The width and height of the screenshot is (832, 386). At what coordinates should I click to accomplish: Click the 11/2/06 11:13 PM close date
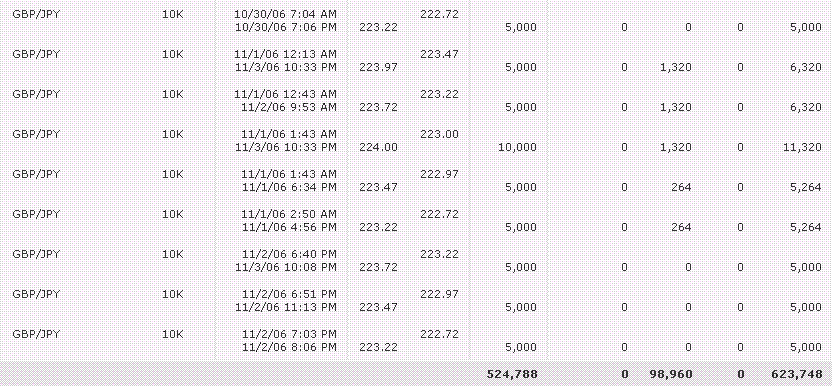pos(289,307)
